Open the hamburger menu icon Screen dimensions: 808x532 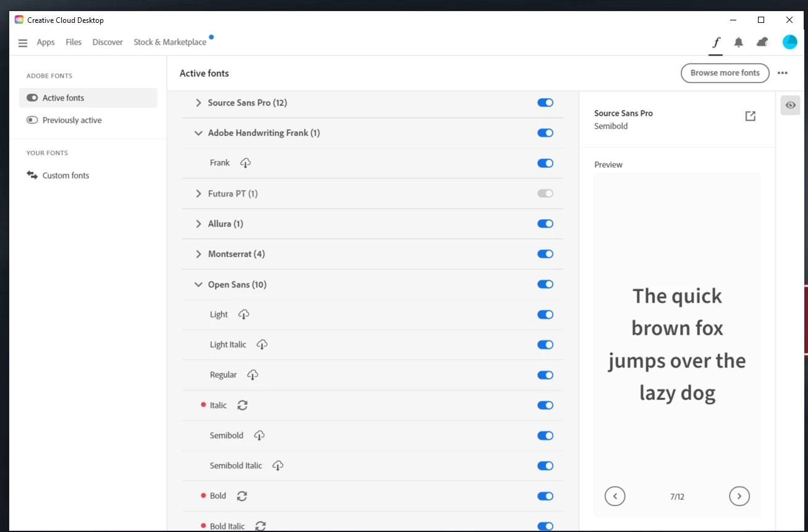pyautogui.click(x=23, y=43)
